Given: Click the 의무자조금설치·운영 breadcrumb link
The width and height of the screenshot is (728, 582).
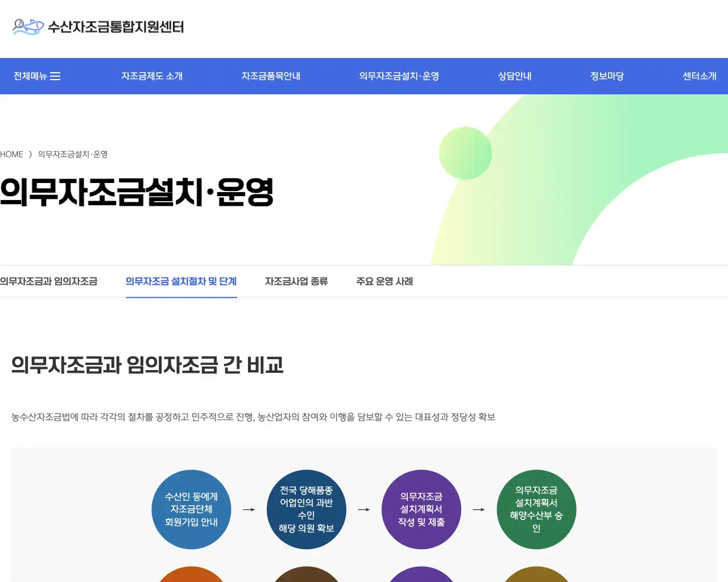Looking at the screenshot, I should 73,154.
